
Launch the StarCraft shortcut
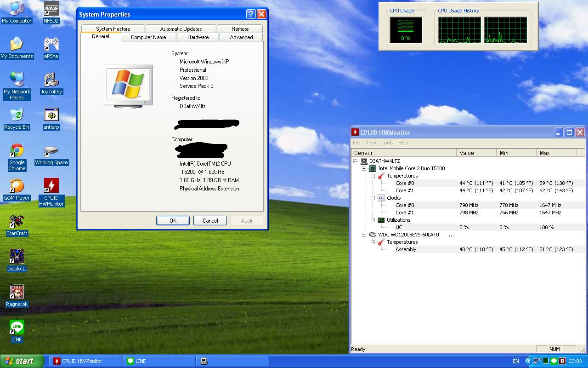[x=17, y=225]
